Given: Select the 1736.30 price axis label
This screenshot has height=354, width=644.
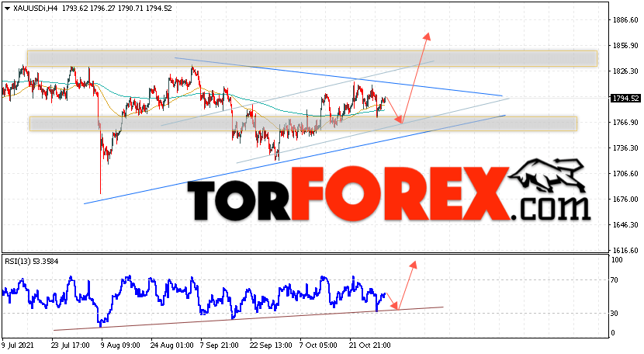Looking at the screenshot, I should pyautogui.click(x=625, y=148).
